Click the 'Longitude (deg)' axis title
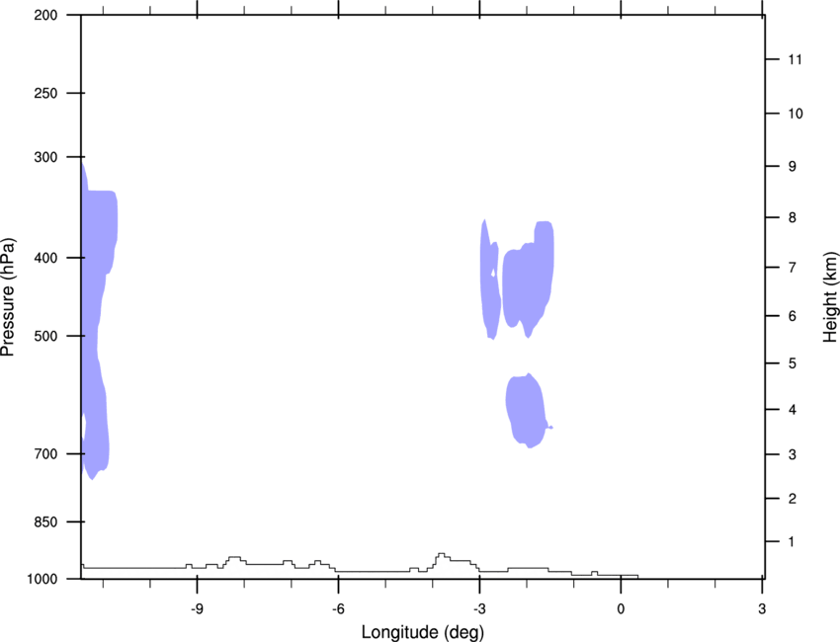Image resolution: width=840 pixels, height=642 pixels. pyautogui.click(x=423, y=632)
